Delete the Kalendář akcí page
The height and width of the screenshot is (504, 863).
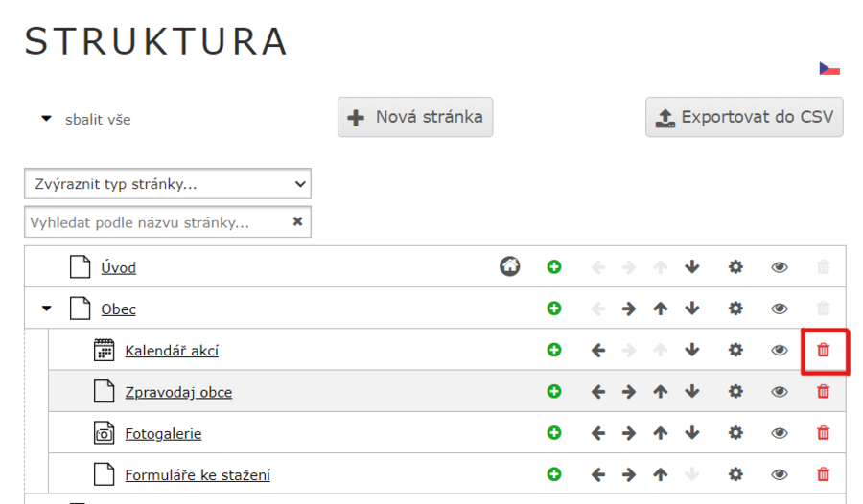(823, 351)
